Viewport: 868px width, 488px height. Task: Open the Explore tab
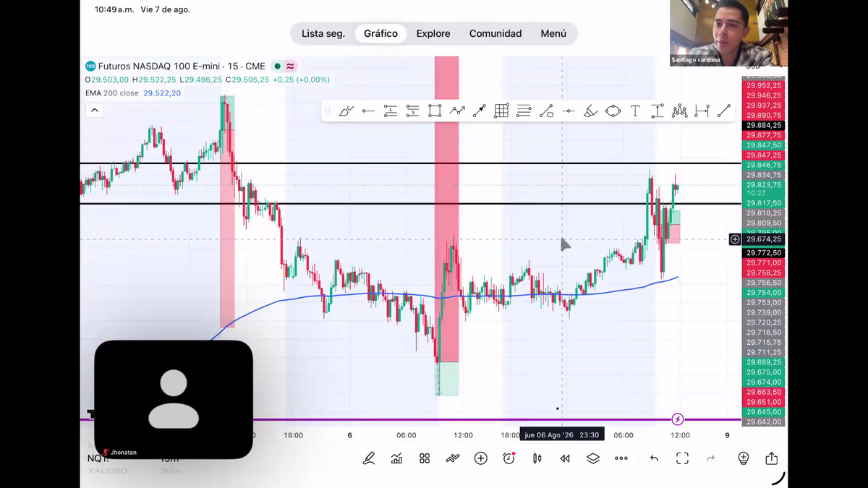(433, 33)
